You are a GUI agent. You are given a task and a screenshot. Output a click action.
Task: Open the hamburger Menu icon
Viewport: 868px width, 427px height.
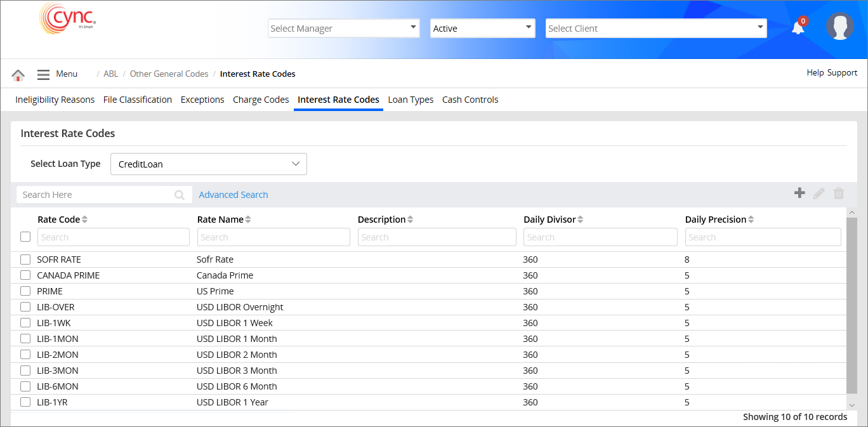pyautogui.click(x=43, y=75)
